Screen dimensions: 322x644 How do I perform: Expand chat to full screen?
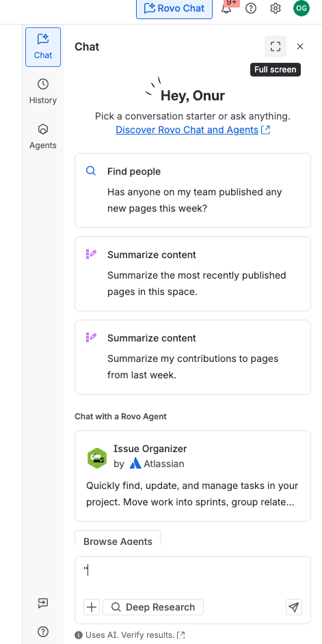pyautogui.click(x=276, y=46)
